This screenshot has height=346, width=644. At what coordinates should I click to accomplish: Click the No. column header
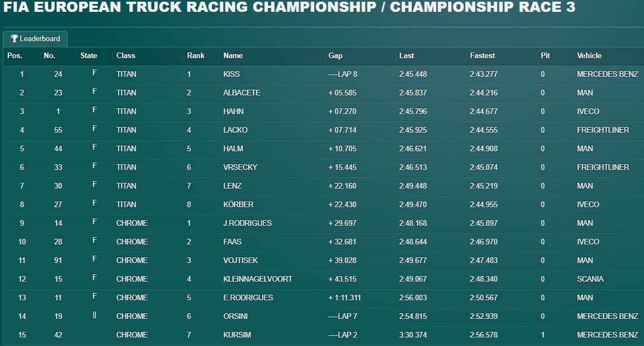point(49,55)
